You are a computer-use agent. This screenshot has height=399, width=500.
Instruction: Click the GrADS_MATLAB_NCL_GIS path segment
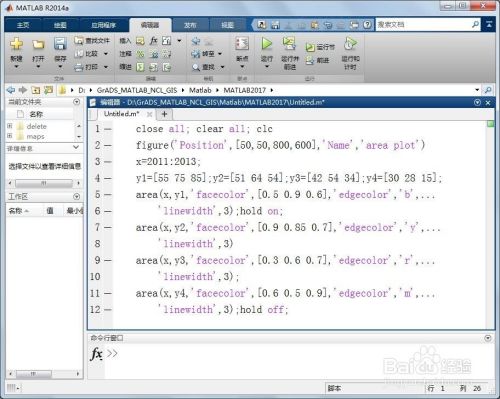(137, 90)
